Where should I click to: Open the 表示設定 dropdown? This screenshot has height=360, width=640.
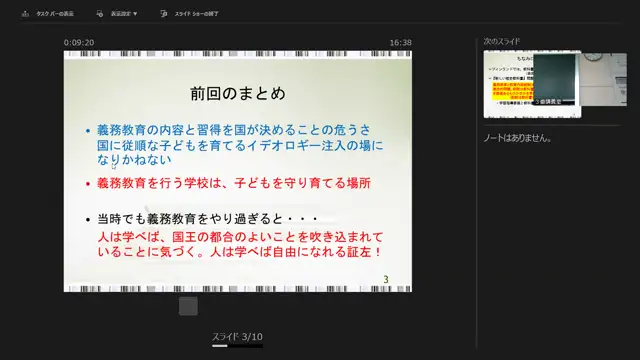click(x=124, y=14)
